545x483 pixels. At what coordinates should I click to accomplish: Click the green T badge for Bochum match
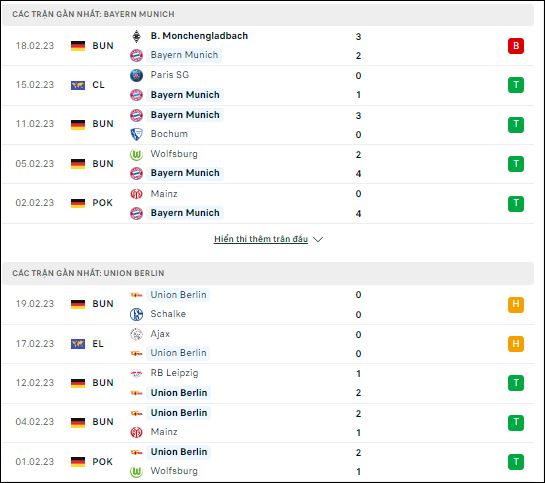[516, 125]
